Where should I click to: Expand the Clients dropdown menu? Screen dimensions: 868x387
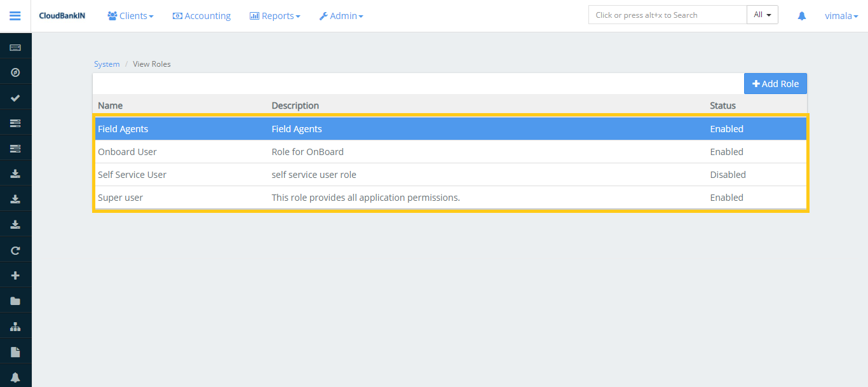click(x=130, y=16)
